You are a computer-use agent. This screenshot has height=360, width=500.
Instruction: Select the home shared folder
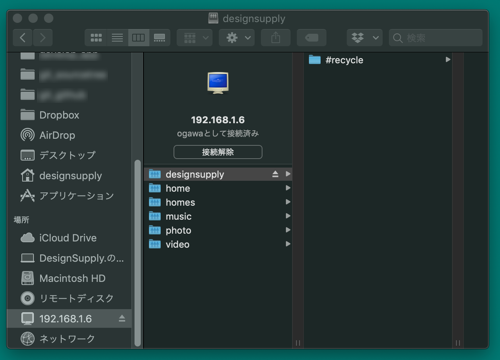[218, 188]
